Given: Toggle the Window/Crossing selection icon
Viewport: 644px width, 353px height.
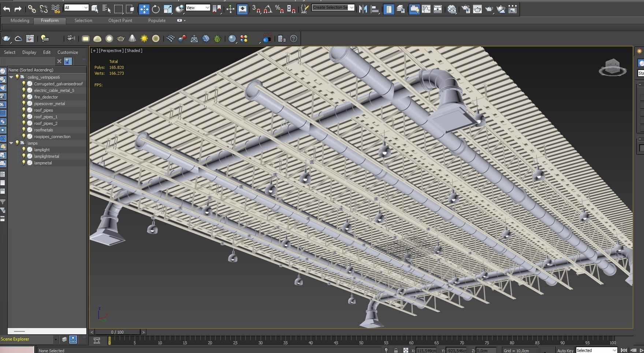Looking at the screenshot, I should tap(130, 9).
